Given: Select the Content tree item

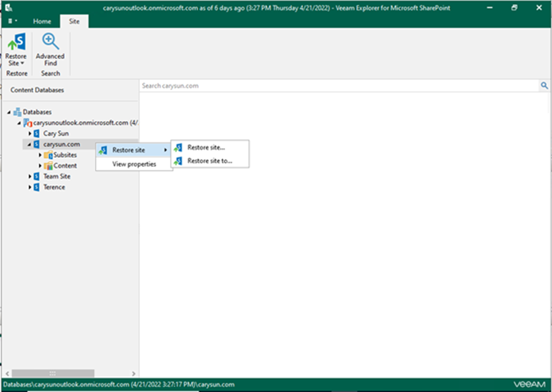Looking at the screenshot, I should 65,166.
